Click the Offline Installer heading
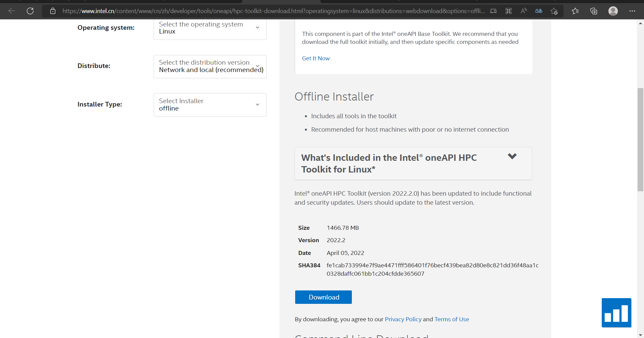This screenshot has height=338, width=644. (x=334, y=96)
